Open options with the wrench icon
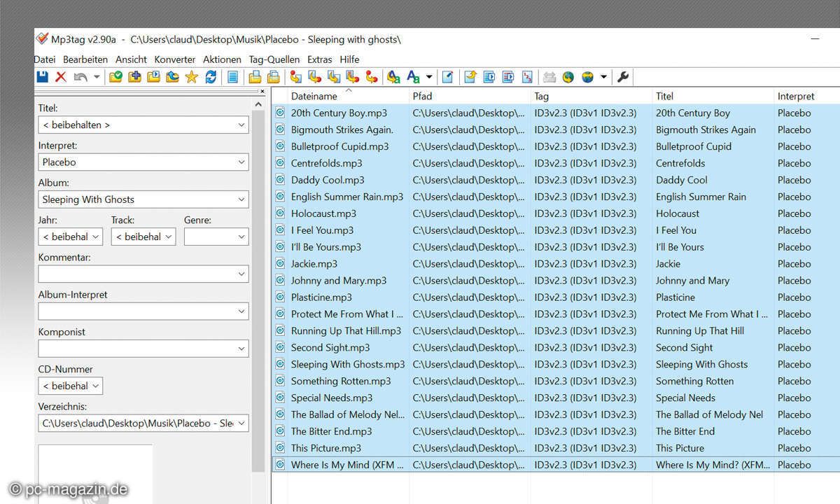The width and height of the screenshot is (840, 504). [623, 77]
